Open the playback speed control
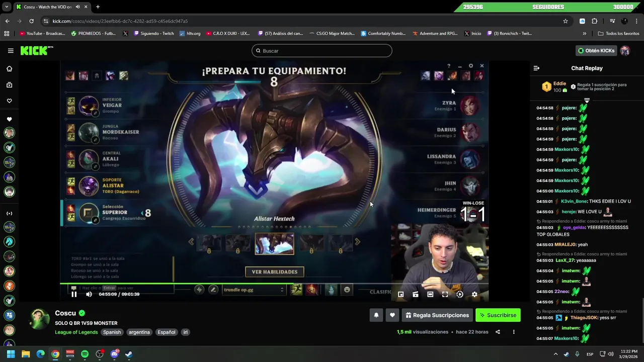 click(459, 295)
